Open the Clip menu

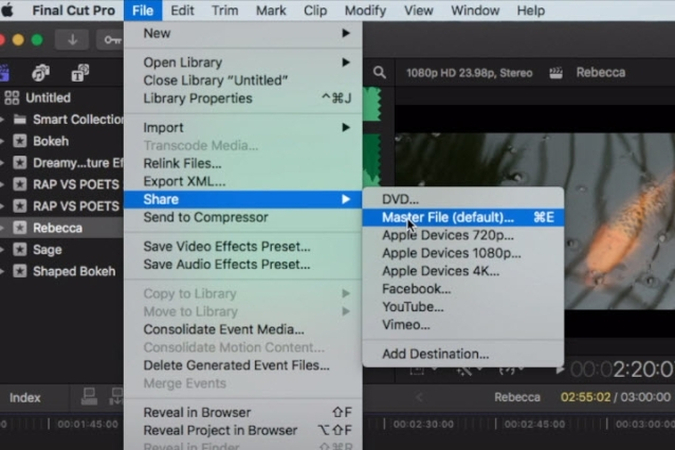click(x=315, y=10)
